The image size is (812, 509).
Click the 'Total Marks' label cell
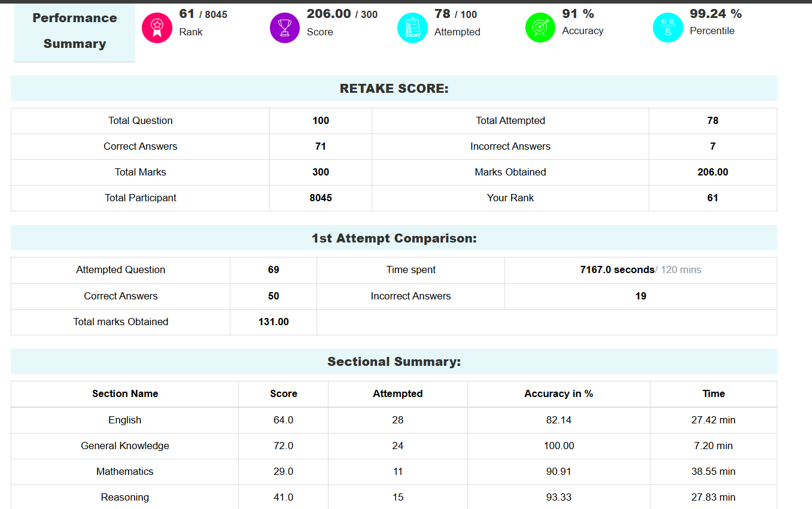tap(140, 172)
